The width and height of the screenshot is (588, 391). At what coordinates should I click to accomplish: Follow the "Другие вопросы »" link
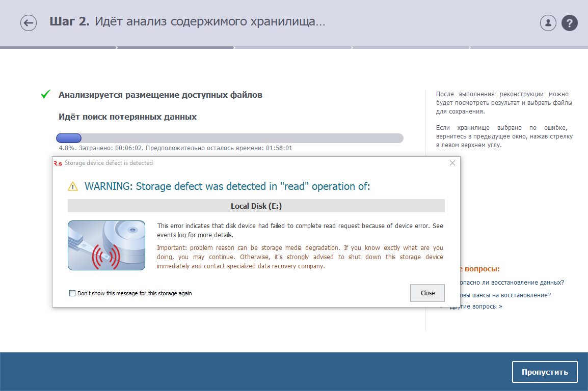[x=477, y=306]
